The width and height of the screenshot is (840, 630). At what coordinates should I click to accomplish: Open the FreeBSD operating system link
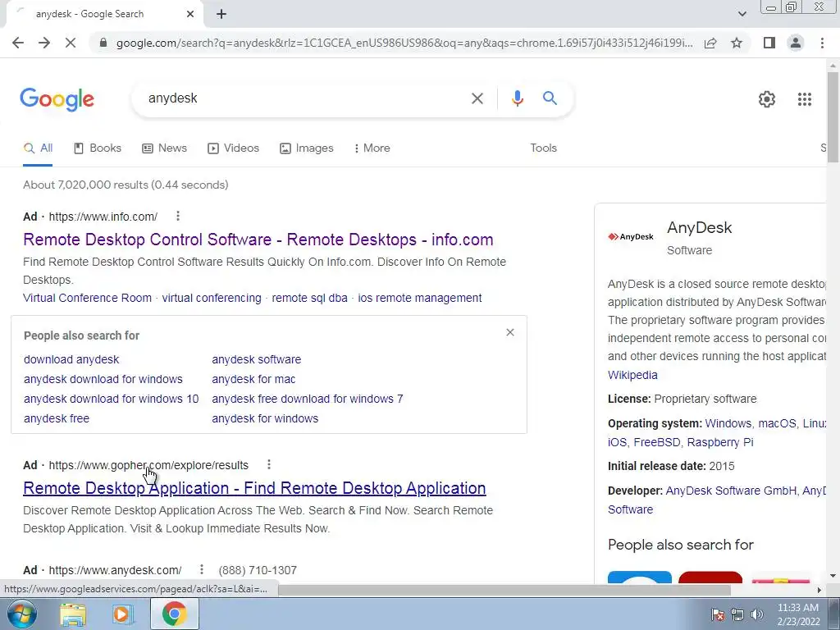(x=657, y=442)
